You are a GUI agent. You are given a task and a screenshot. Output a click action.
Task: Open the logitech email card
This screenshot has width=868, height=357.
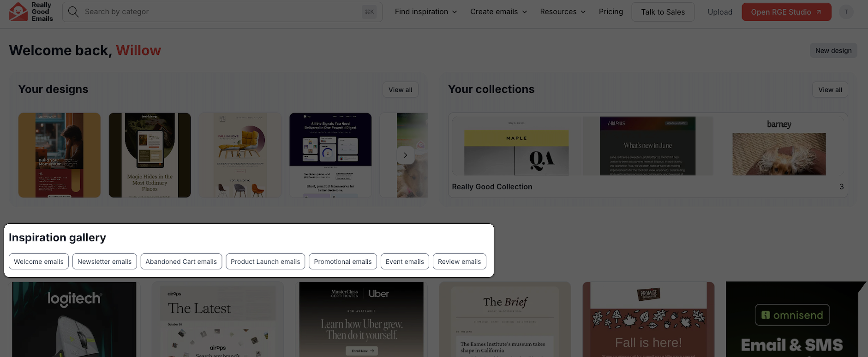[x=74, y=319]
